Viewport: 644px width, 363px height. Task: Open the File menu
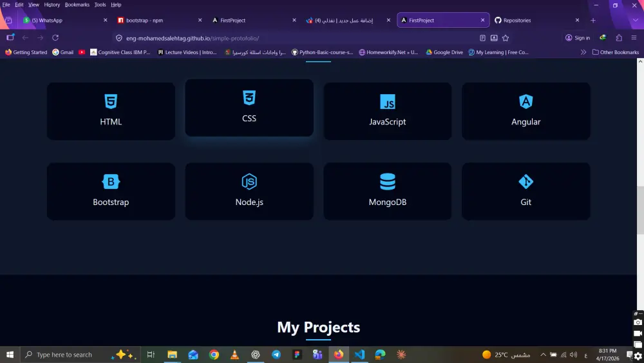tap(6, 5)
